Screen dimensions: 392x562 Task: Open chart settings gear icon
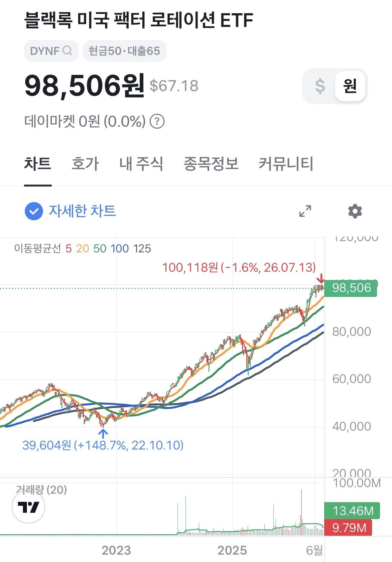[355, 211]
